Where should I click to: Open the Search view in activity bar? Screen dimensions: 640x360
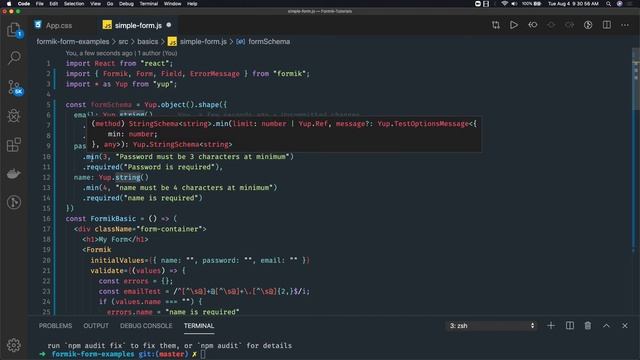click(14, 58)
